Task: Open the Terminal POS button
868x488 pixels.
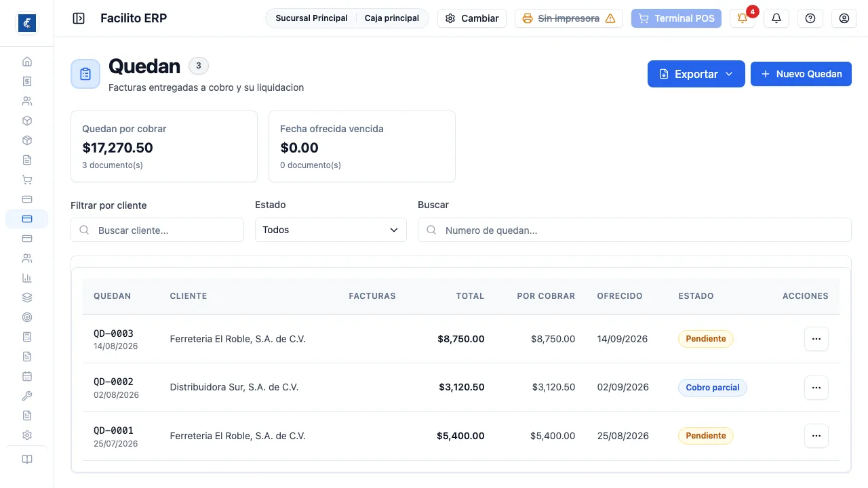Action: pos(676,18)
